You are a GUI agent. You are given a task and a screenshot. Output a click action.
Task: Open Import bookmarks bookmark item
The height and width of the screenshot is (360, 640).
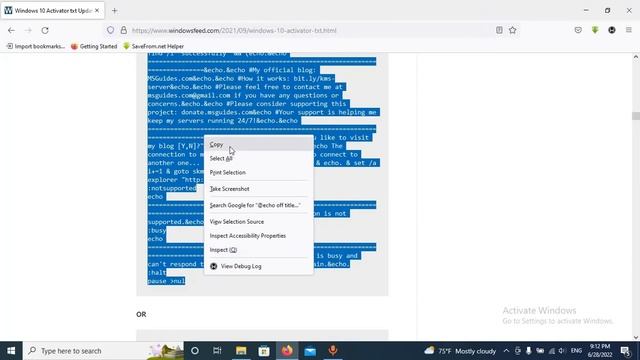point(36,47)
